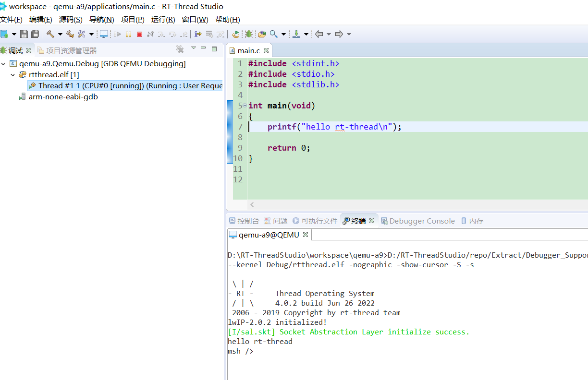
Task: Click the Save file toolbar icon
Action: click(24, 34)
